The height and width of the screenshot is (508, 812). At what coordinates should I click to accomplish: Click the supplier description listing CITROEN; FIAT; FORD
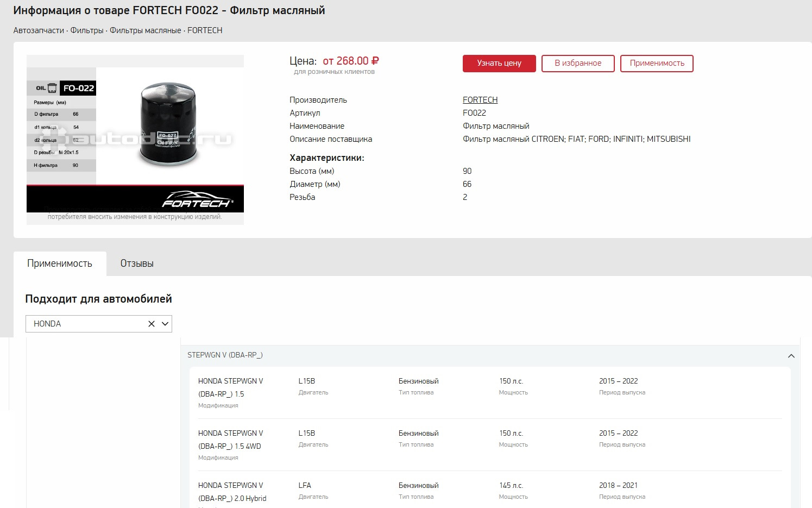pos(577,139)
